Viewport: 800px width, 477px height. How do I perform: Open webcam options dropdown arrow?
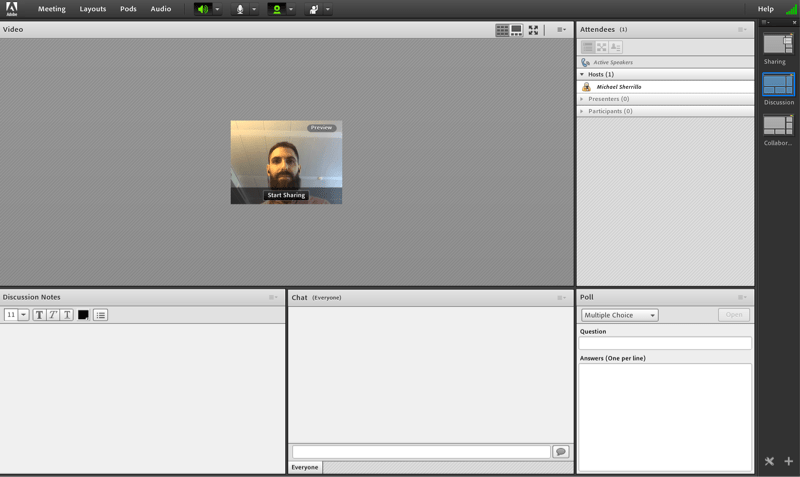[x=291, y=9]
